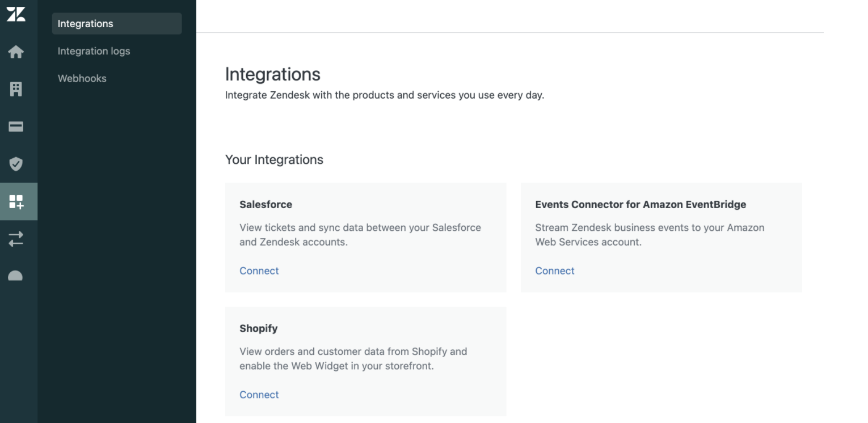Click the Shopify card title
Image resolution: width=868 pixels, height=423 pixels.
click(258, 328)
